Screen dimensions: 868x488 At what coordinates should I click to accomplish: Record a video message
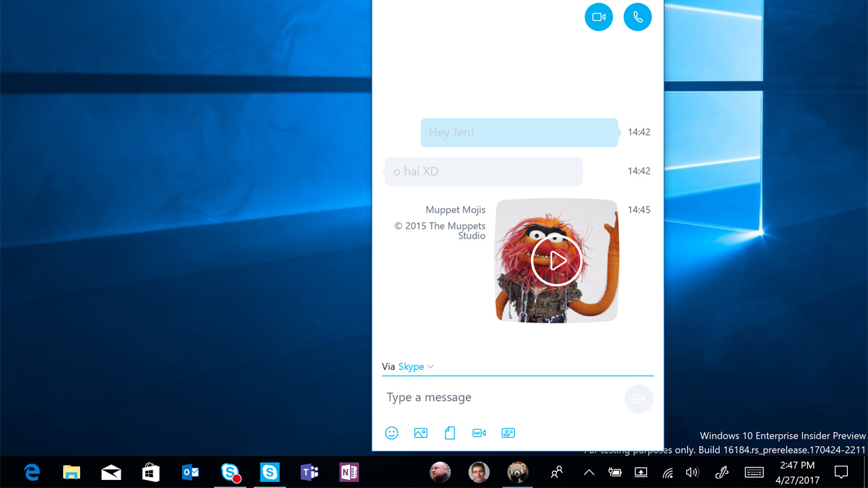pyautogui.click(x=479, y=432)
